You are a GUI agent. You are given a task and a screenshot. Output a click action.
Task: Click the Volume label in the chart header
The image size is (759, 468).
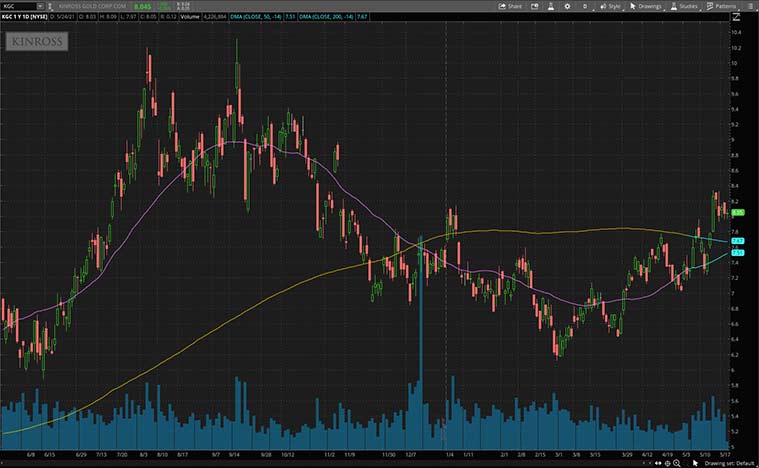click(190, 17)
